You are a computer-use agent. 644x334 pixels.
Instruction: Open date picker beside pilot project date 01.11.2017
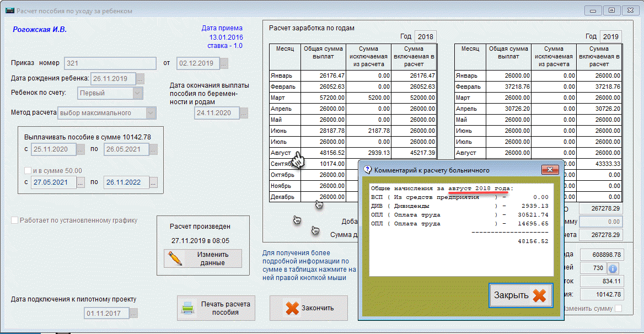tap(133, 313)
